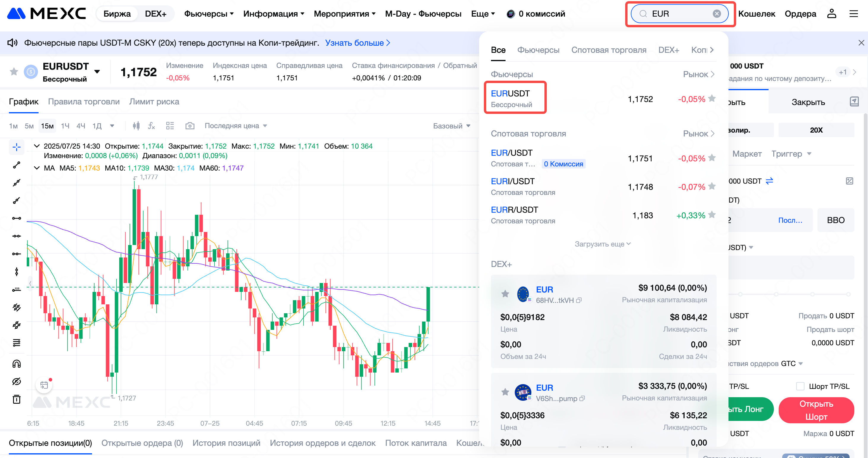This screenshot has width=868, height=458.
Task: Enable the Шорт TP/SL checkbox
Action: (x=800, y=386)
